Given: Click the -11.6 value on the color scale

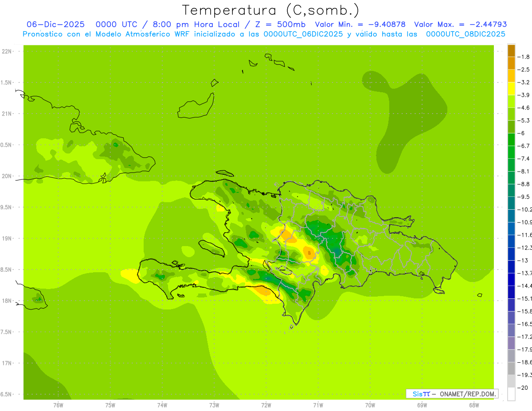Looking at the screenshot, I should click(525, 235).
